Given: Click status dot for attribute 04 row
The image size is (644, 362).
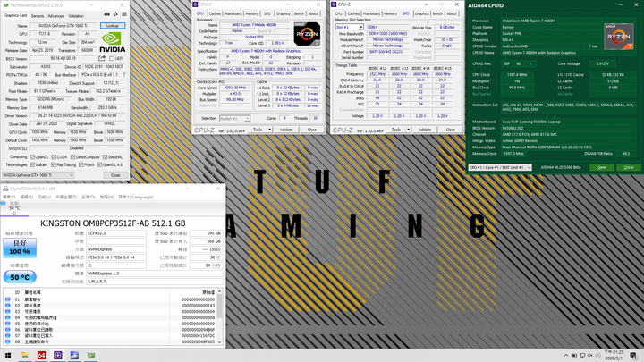Looking at the screenshot, I should [x=7, y=317].
